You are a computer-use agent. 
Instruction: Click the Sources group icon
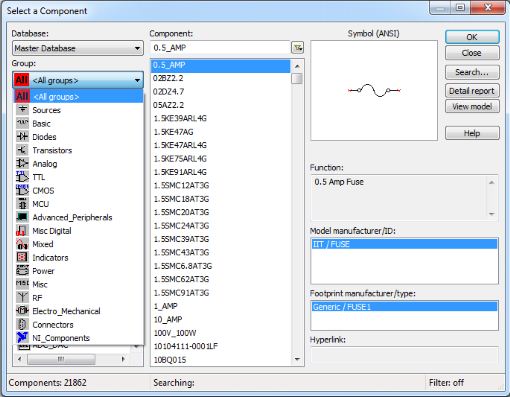click(22, 110)
